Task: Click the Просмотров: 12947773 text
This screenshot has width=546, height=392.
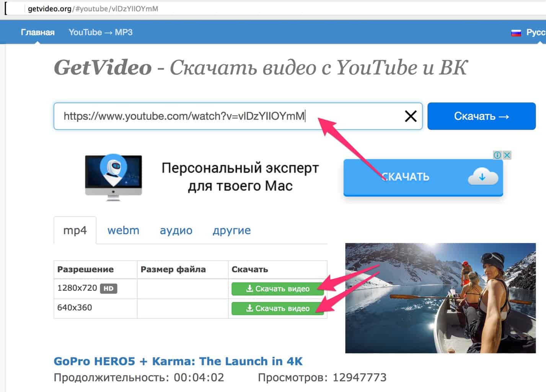Action: point(322,377)
